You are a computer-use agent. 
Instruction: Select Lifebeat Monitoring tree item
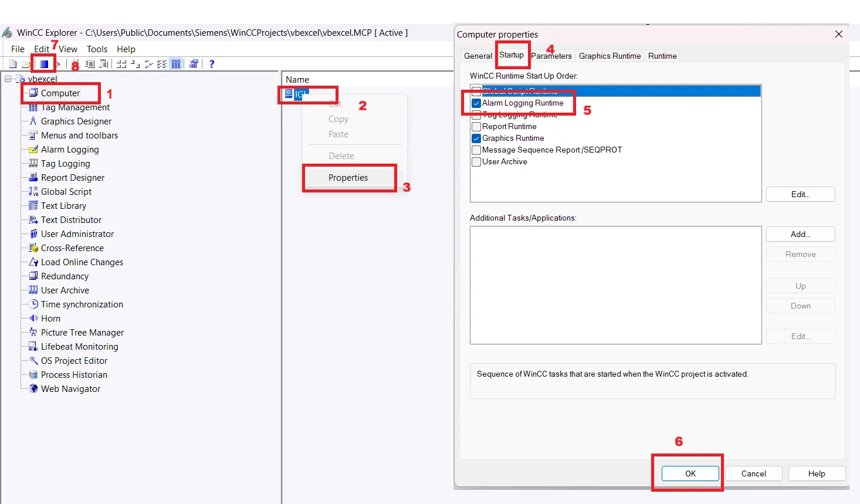click(x=79, y=346)
